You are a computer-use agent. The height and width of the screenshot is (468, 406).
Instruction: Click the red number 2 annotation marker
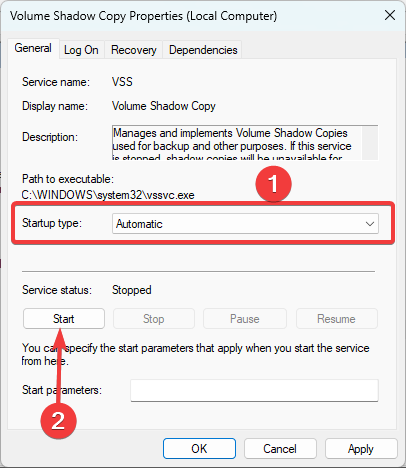point(58,421)
